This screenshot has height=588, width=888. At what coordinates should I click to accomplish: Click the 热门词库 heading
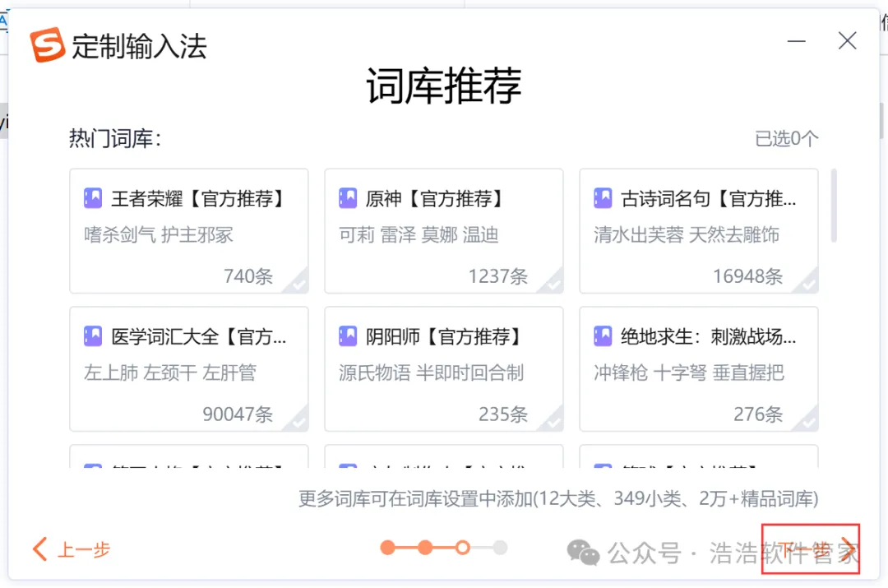pyautogui.click(x=116, y=138)
